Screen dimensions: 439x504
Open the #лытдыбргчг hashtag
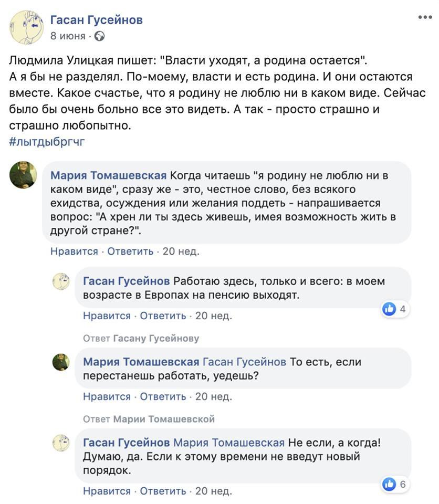tap(47, 142)
